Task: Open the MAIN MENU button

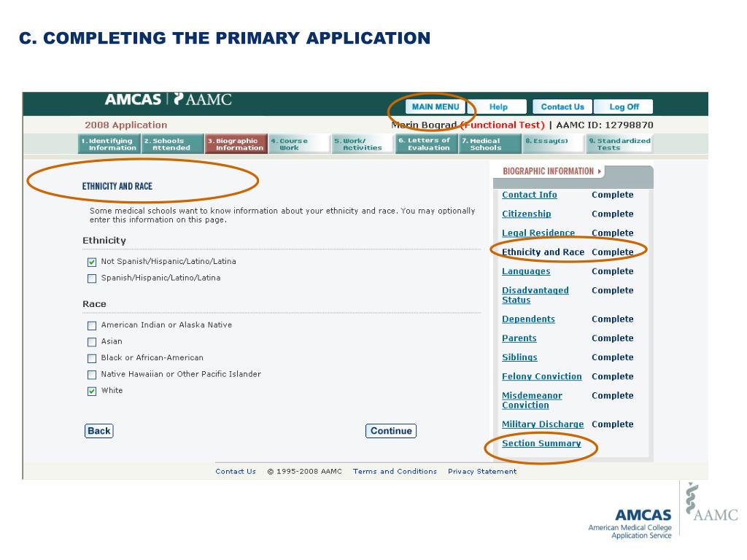Action: pyautogui.click(x=436, y=106)
